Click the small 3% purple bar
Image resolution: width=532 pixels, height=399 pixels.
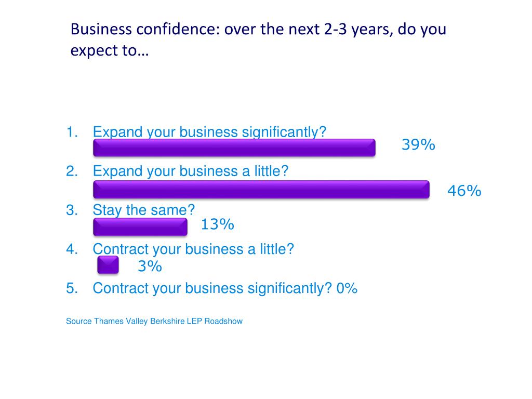108,264
